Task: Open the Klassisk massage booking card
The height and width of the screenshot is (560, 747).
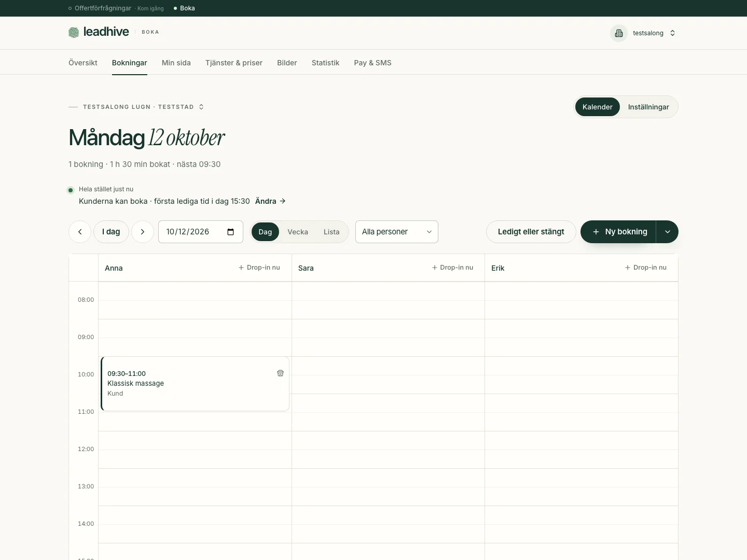Action: [195, 384]
